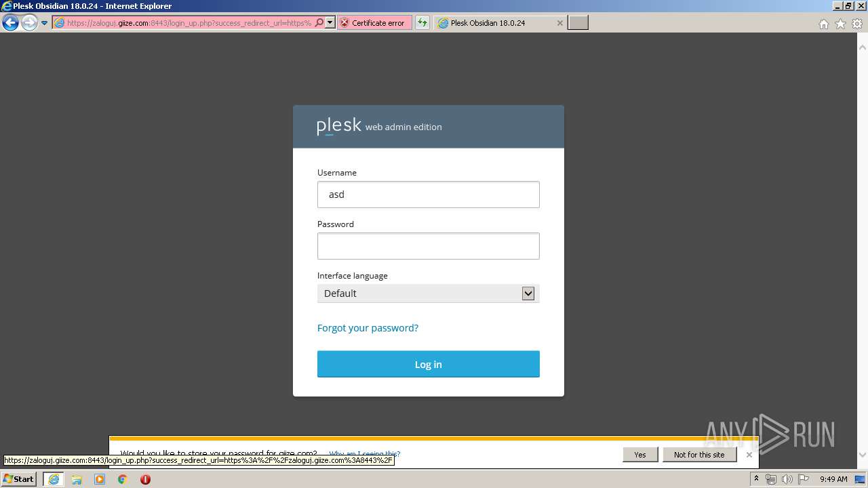Viewport: 868px width, 488px height.
Task: Open the Tools gear icon
Action: [x=857, y=24]
